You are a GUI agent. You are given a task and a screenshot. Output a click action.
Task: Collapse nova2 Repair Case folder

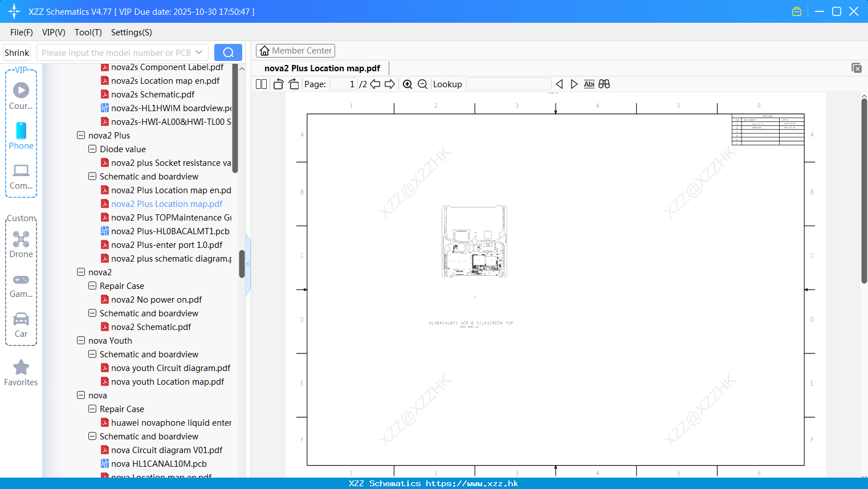point(92,286)
